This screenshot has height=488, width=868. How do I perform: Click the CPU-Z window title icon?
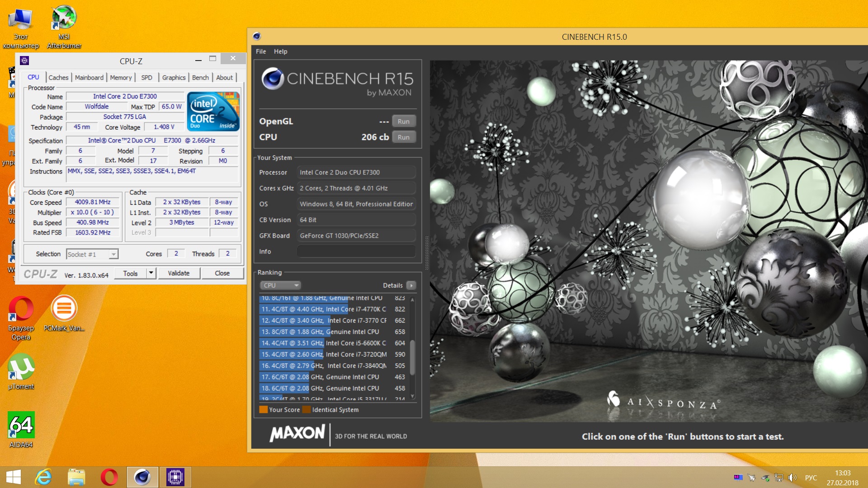click(24, 61)
